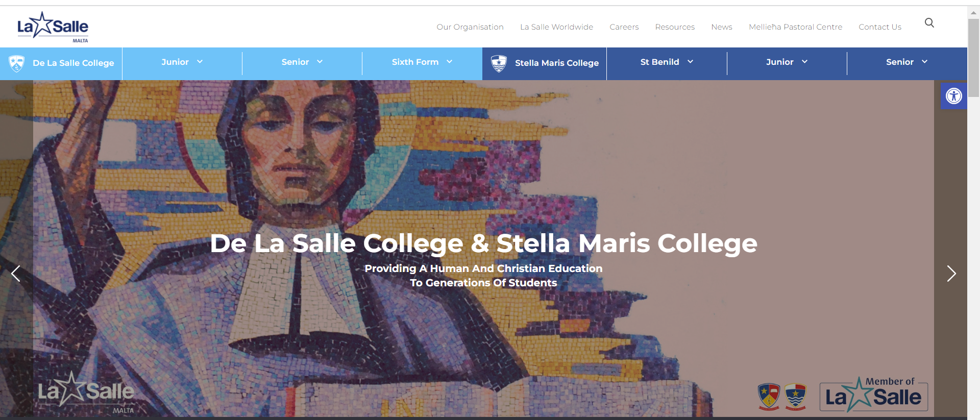Expand the St Benild dropdown
The height and width of the screenshot is (420, 980).
[x=666, y=62]
